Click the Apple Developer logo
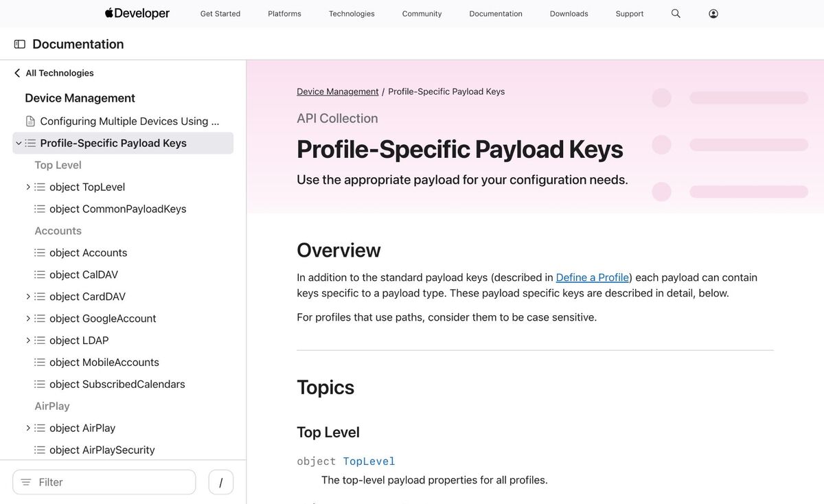Viewport: 824px width, 504px height. tap(137, 14)
